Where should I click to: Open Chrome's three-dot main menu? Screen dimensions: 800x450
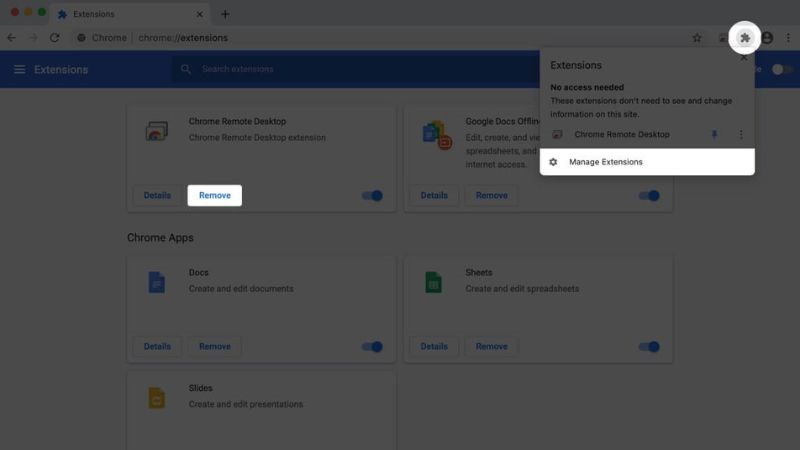point(788,38)
